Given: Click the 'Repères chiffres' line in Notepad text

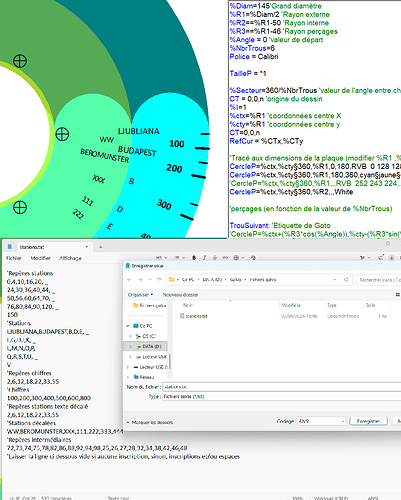Looking at the screenshot, I should pyautogui.click(x=29, y=373).
